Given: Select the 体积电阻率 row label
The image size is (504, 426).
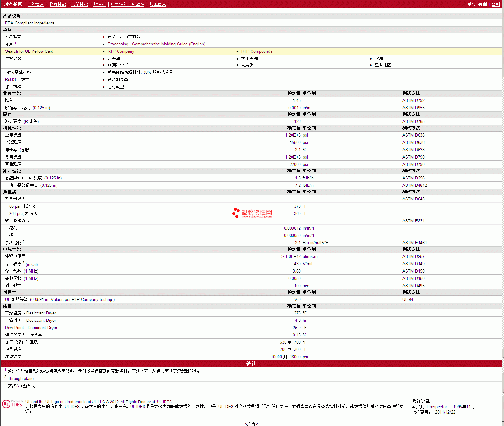Looking at the screenshot, I should pos(15,256).
